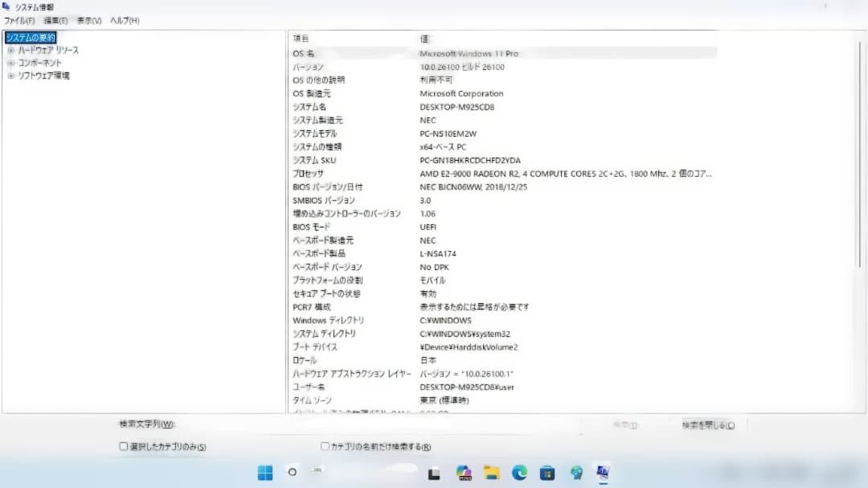Viewport: 868px width, 488px height.
Task: Open the Photos app from the taskbar
Action: pos(465,474)
